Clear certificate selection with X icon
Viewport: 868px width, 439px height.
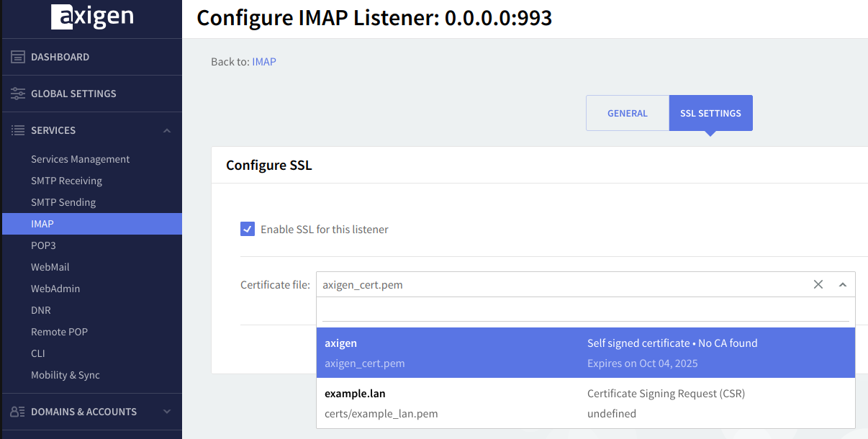pyautogui.click(x=818, y=284)
